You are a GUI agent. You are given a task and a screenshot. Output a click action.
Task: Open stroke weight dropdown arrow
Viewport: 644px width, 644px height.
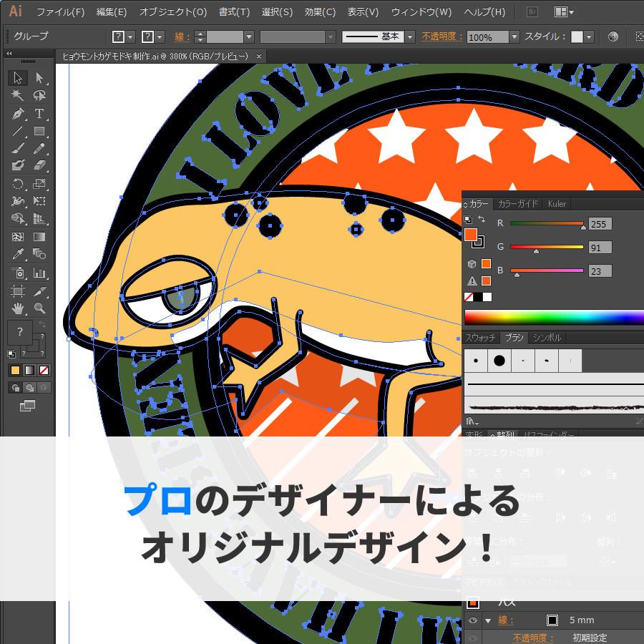[x=249, y=37]
